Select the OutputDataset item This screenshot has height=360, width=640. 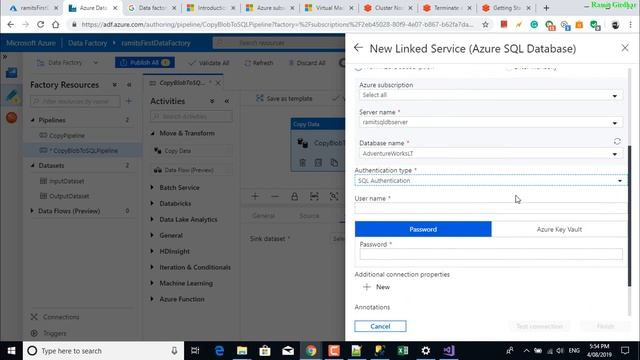click(x=69, y=196)
